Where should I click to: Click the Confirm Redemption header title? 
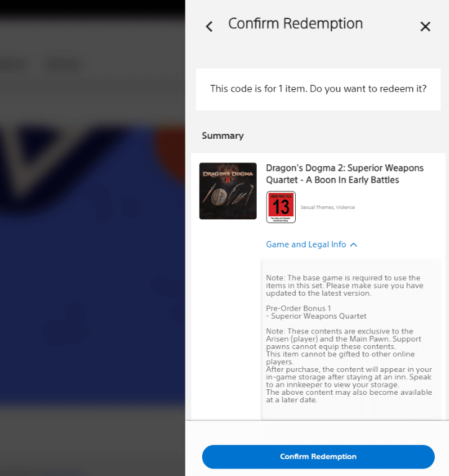click(296, 24)
